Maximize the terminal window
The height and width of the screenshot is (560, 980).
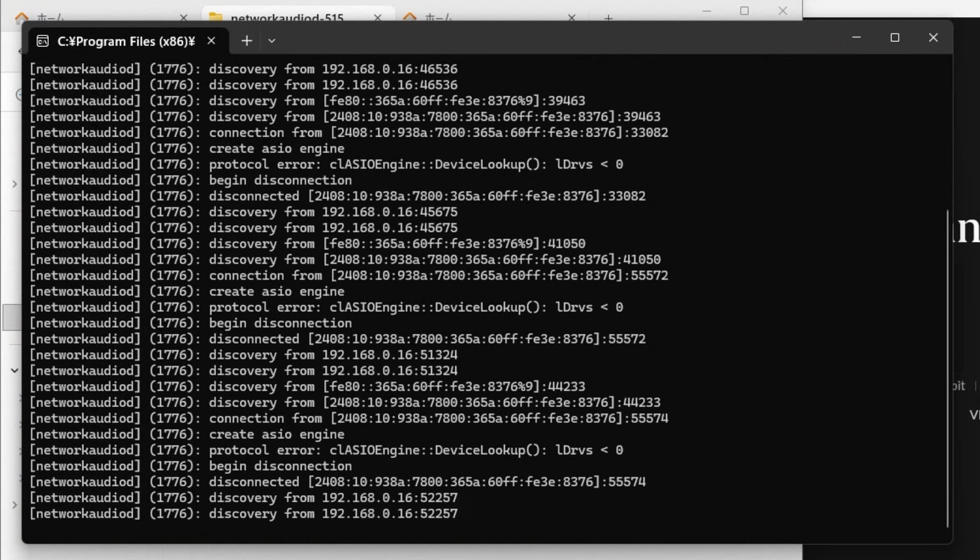pyautogui.click(x=895, y=38)
